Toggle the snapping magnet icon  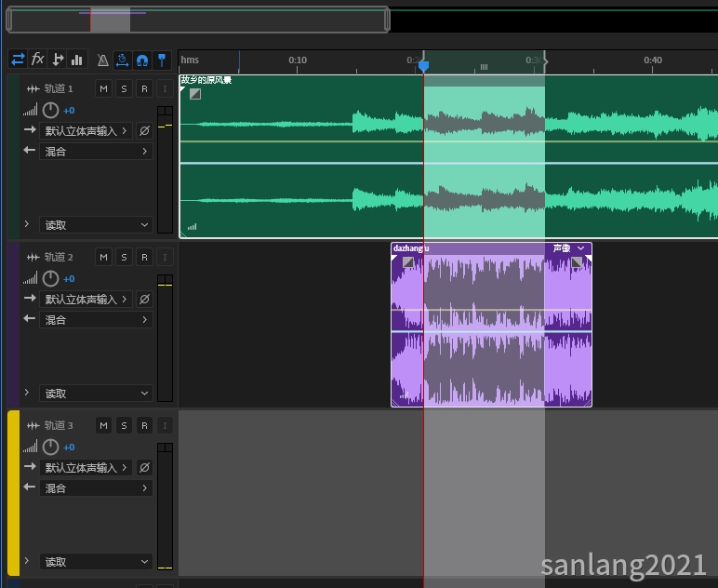click(142, 60)
